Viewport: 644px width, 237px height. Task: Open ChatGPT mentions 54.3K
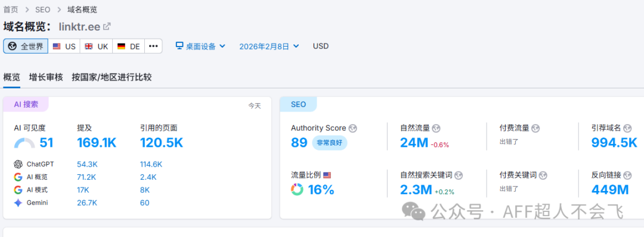point(87,164)
